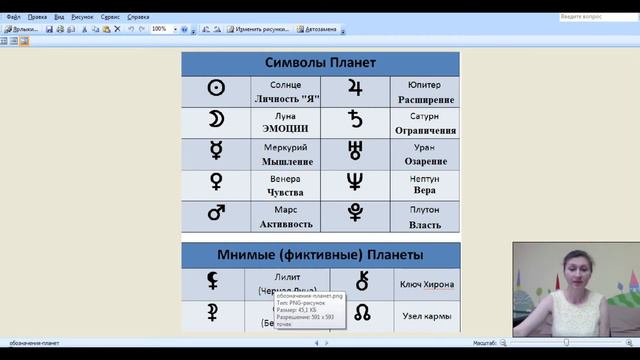Viewport: 640px width, 360px height.
Task: Click the Neptune trident symbol
Action: point(355,182)
